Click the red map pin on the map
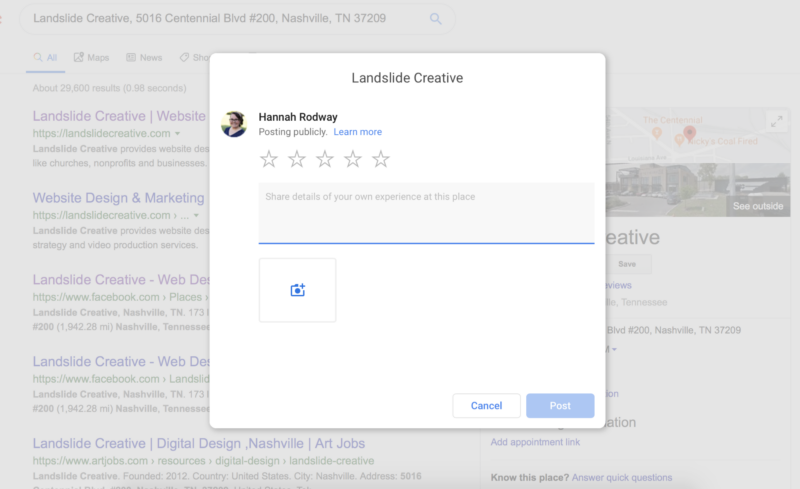This screenshot has width=800, height=489. tap(690, 133)
